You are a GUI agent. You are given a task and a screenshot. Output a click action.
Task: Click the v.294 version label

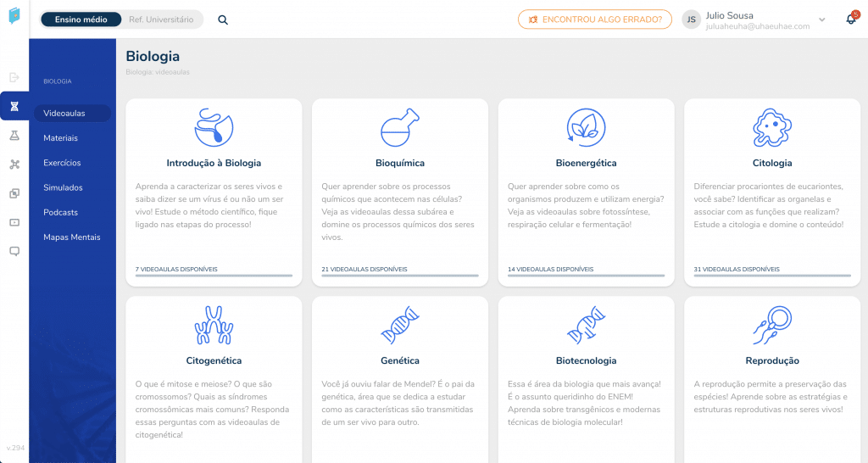pos(15,448)
